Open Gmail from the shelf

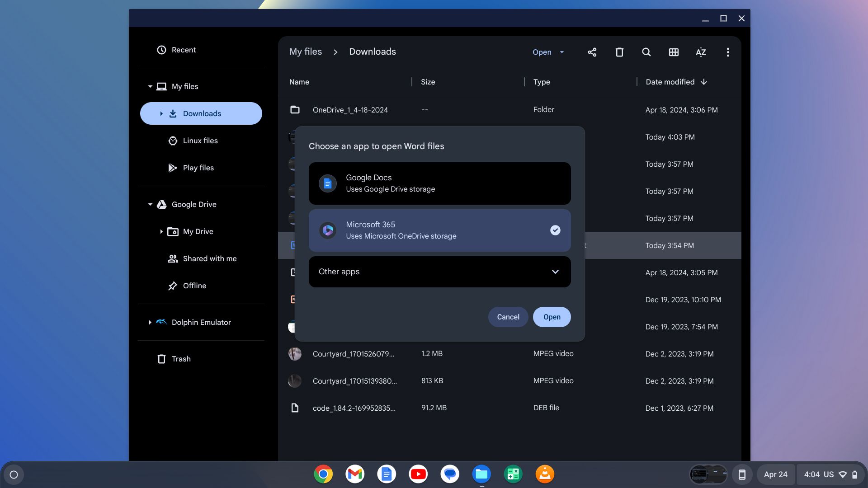(x=355, y=474)
